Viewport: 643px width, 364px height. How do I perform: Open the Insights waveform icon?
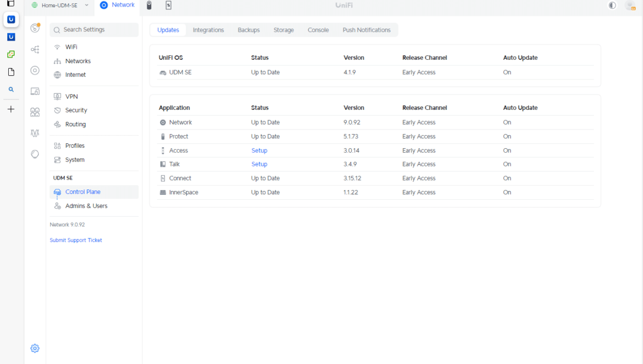coord(35,133)
